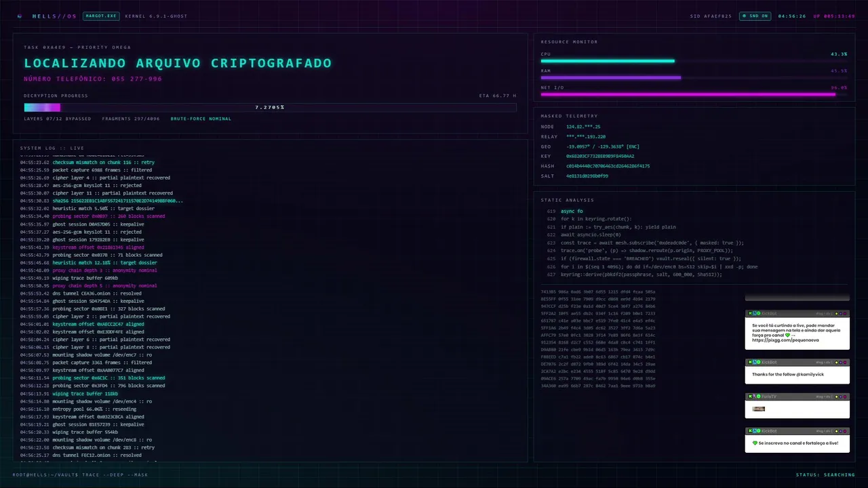Click the magenta dot on the 'Se inscreva' card

click(x=845, y=432)
